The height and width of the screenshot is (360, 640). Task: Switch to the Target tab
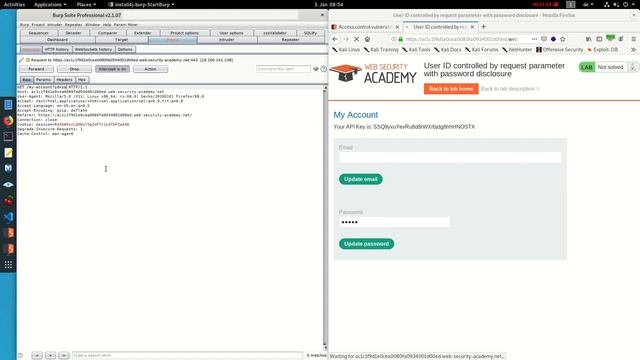(122, 40)
